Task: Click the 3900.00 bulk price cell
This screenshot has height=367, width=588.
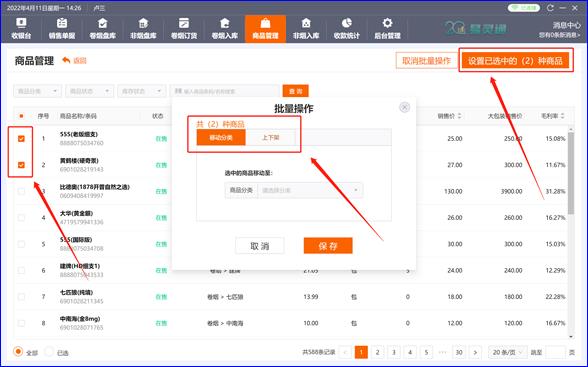Action: click(x=512, y=191)
